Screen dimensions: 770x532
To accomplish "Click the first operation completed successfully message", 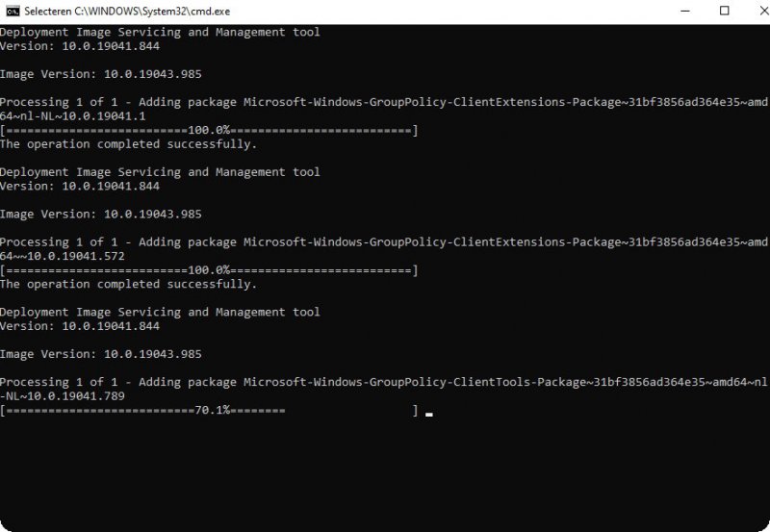I will tap(128, 144).
